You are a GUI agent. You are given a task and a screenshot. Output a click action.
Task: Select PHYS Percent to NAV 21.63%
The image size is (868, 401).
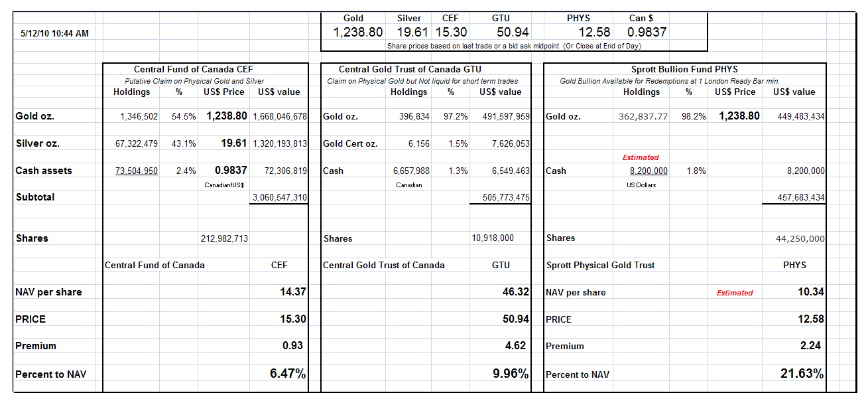click(x=802, y=374)
